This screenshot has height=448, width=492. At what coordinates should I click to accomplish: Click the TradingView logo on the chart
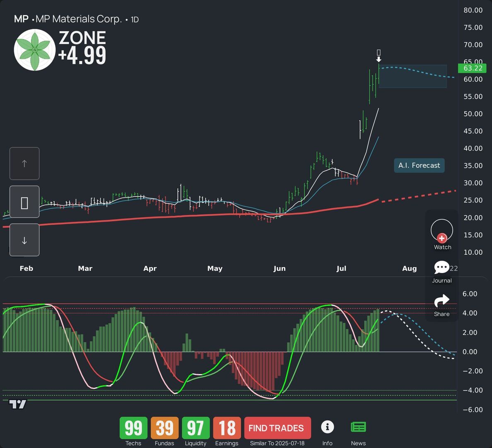point(17,404)
